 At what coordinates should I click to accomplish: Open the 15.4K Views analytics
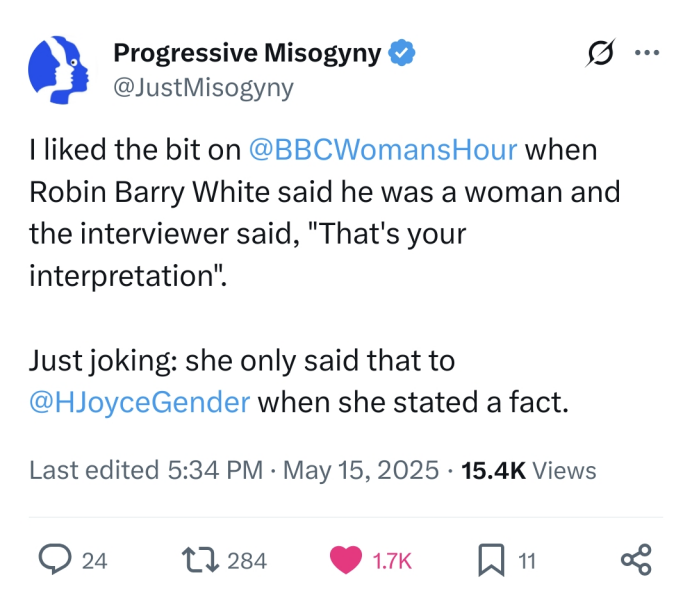point(527,470)
